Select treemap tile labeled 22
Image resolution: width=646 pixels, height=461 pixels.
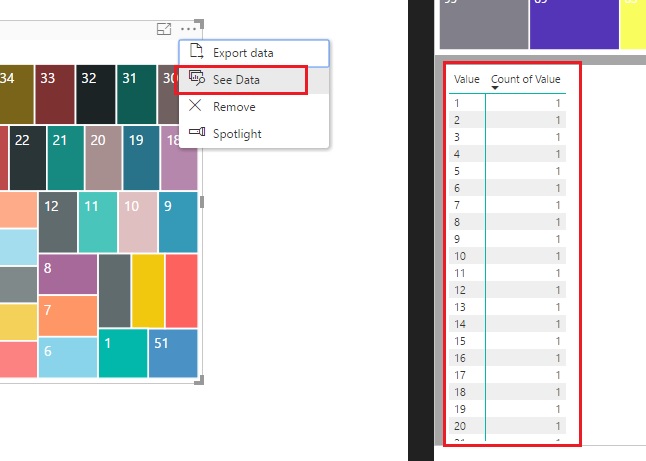[28, 158]
